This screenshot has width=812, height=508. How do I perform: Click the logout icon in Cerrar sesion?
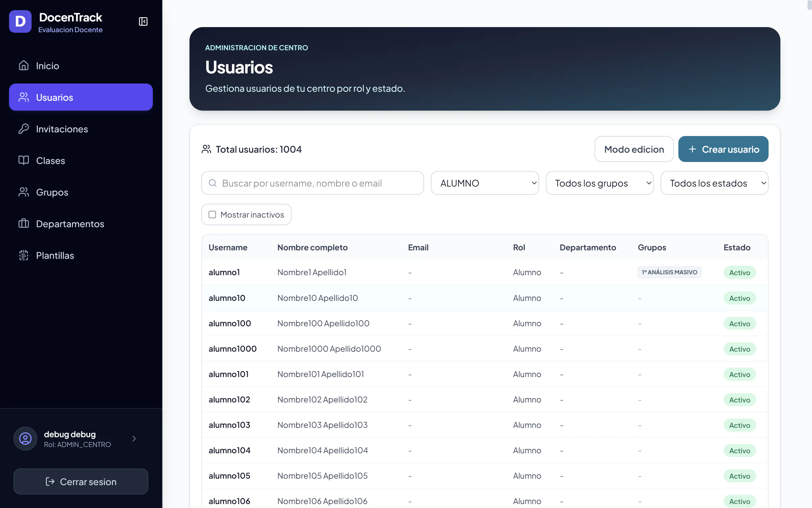point(50,481)
